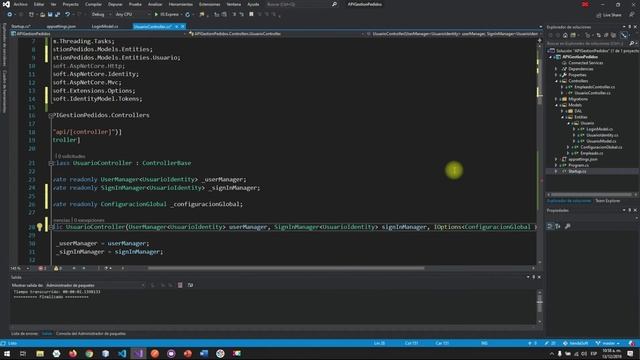This screenshot has height=360, width=640.
Task: Click the Solution Explorer home icon
Action: tap(565, 36)
